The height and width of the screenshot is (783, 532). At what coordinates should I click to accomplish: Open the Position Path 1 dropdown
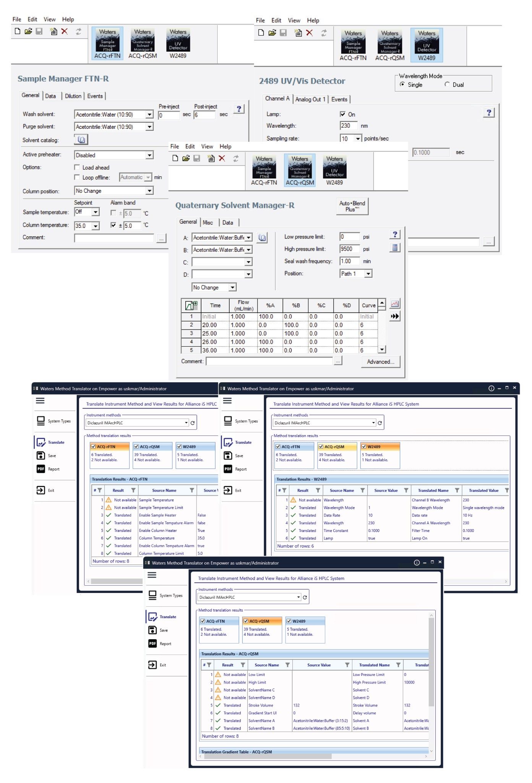[x=368, y=273]
